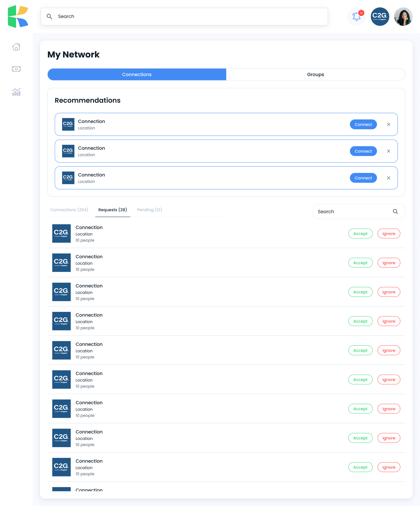Ignore the second connection request
420x506 pixels.
(x=389, y=263)
